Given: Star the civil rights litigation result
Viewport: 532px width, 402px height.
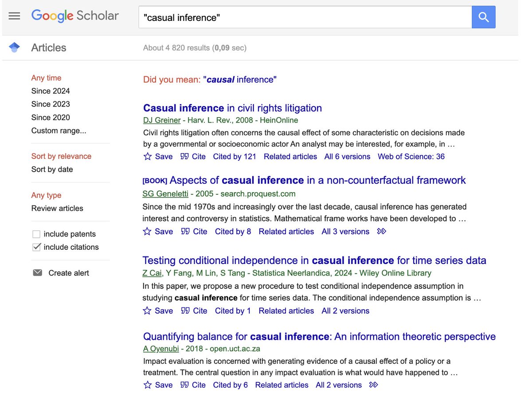Looking at the screenshot, I should coord(148,157).
